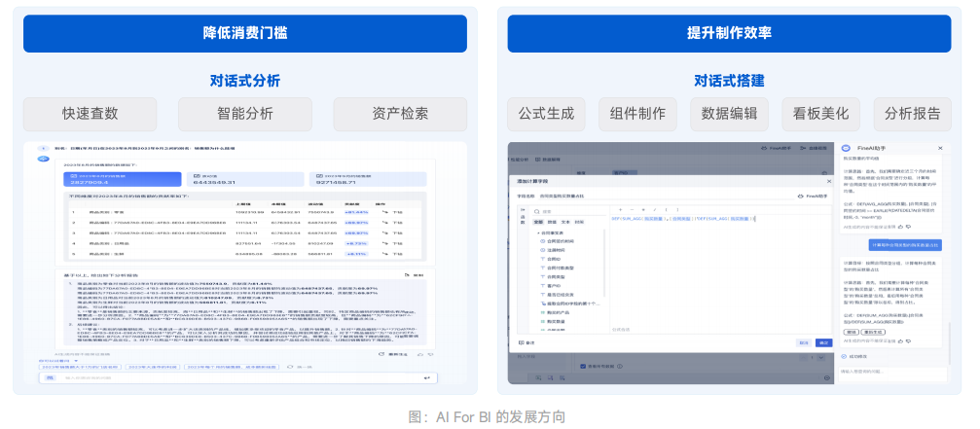The width and height of the screenshot is (980, 429).
Task: Switch to the 文本 field filter tab
Action: (x=565, y=223)
